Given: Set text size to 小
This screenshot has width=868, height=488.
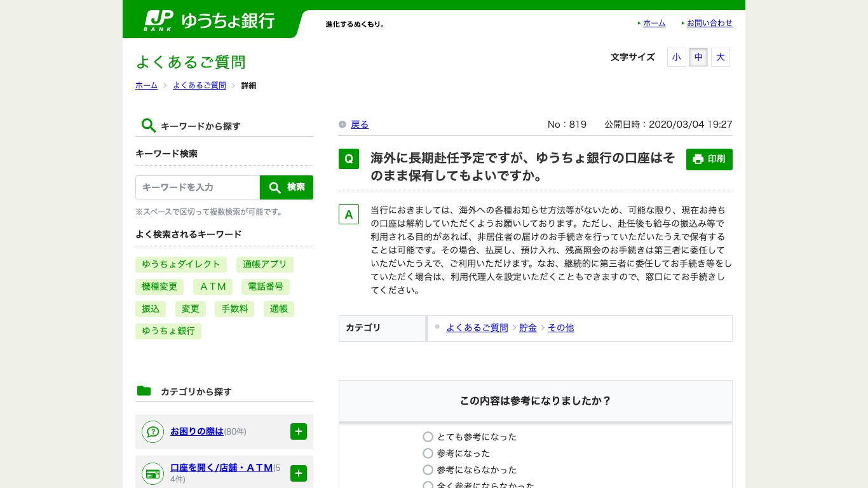Looking at the screenshot, I should [x=677, y=57].
